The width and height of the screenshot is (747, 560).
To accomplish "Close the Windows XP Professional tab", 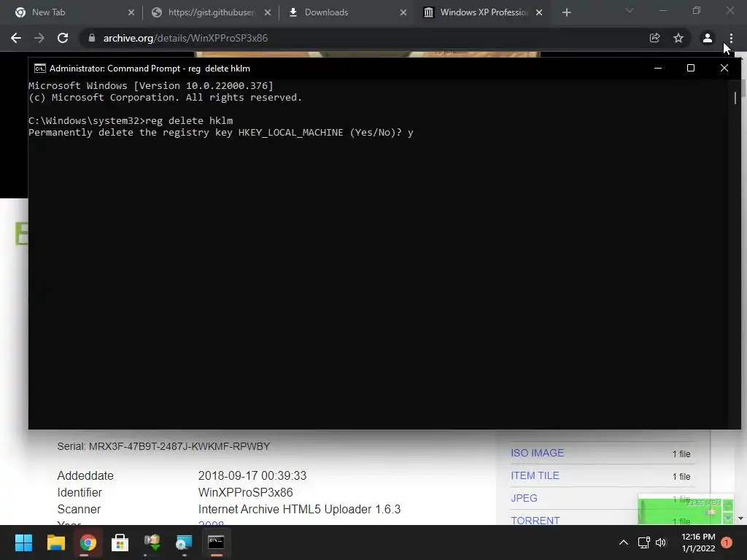I will 539,12.
